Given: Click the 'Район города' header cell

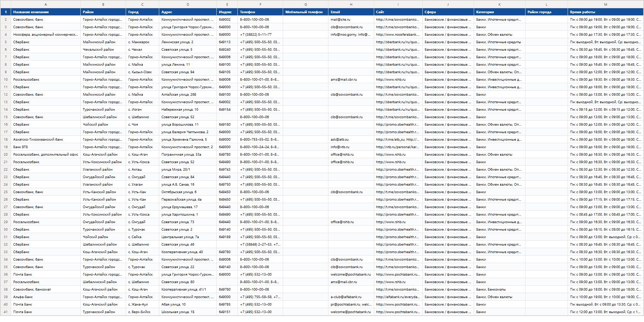Looking at the screenshot, I should tap(547, 12).
